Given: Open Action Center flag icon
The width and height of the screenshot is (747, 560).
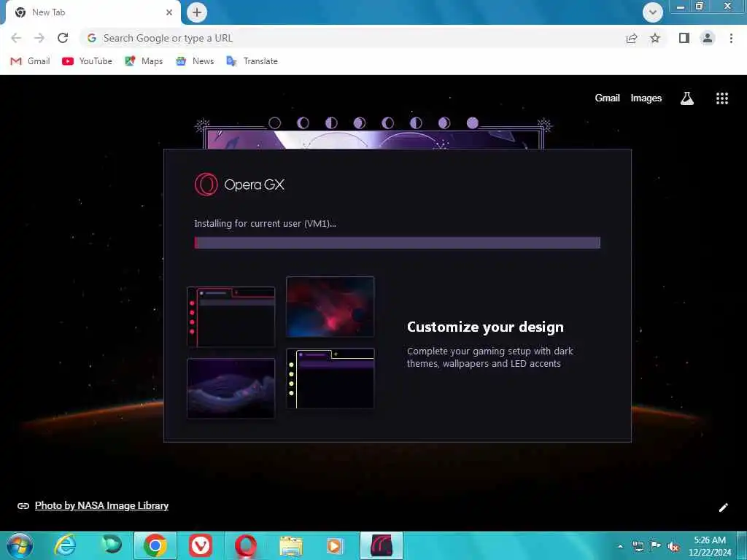Looking at the screenshot, I should (656, 546).
